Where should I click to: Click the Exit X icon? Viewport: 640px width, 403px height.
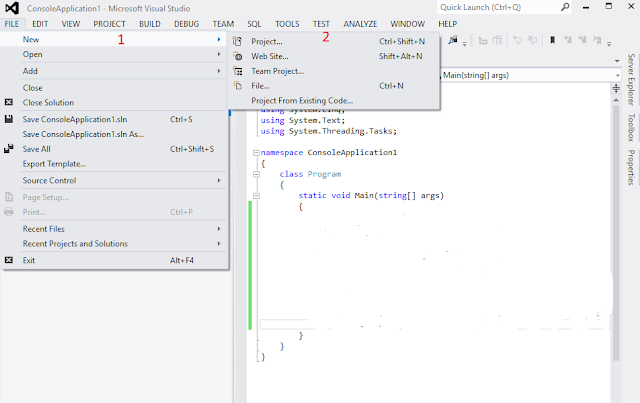click(9, 260)
